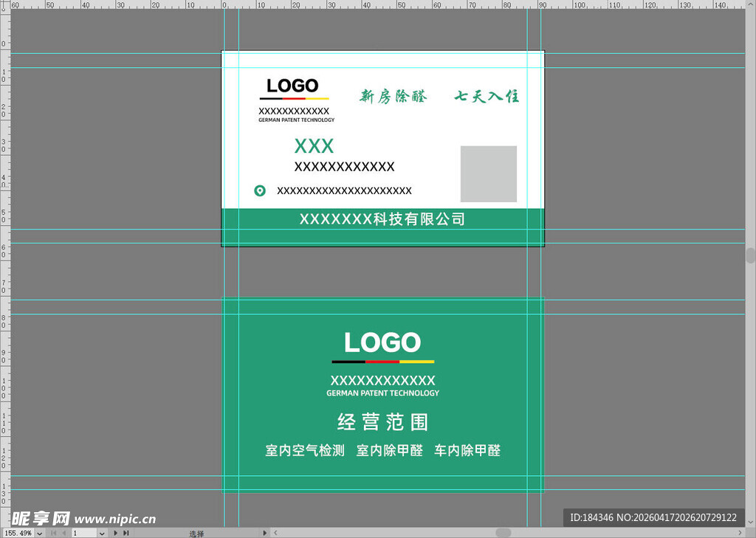Click the horizontal scrollbar's left arrow
Screen dimensions: 756x538
pyautogui.click(x=275, y=532)
